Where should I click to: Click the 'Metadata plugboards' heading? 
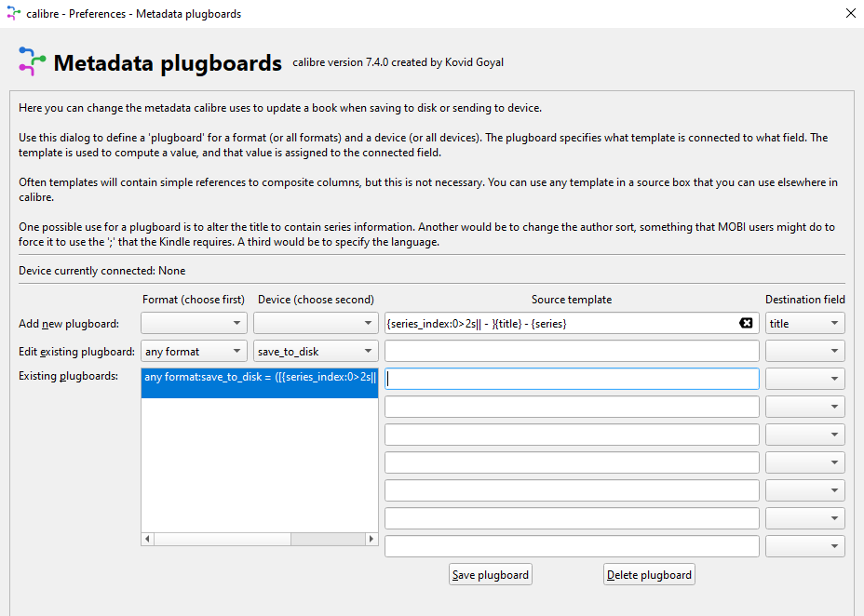tap(168, 62)
